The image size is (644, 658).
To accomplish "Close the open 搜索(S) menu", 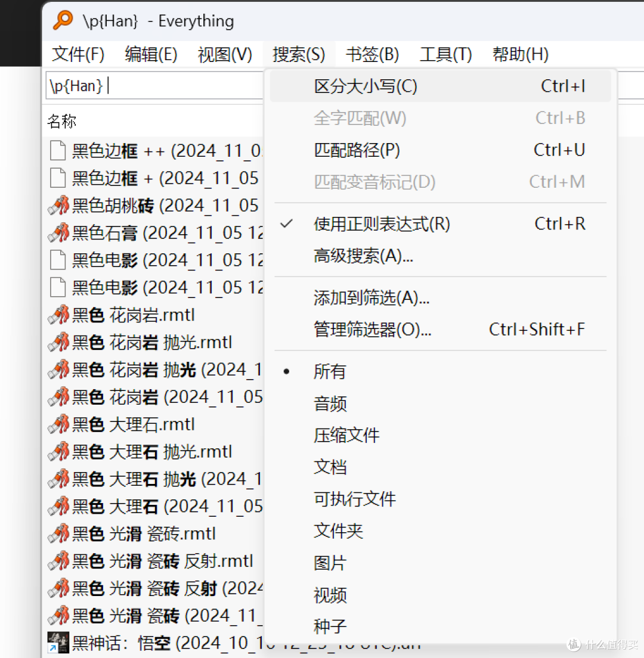I will point(299,54).
